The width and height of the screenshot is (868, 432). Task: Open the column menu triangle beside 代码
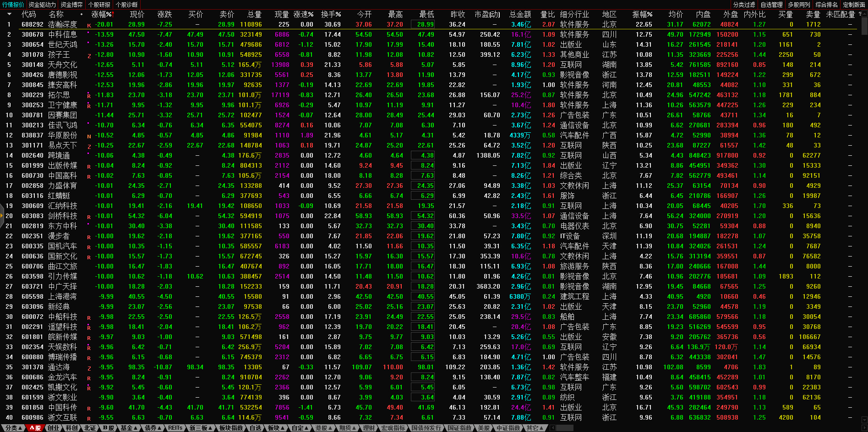[9, 14]
